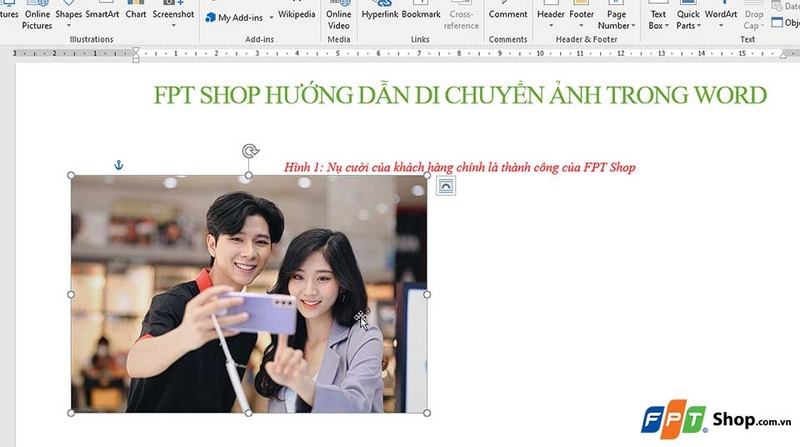800x447 pixels.
Task: Open the Screenshot dropdown
Action: pos(173,16)
